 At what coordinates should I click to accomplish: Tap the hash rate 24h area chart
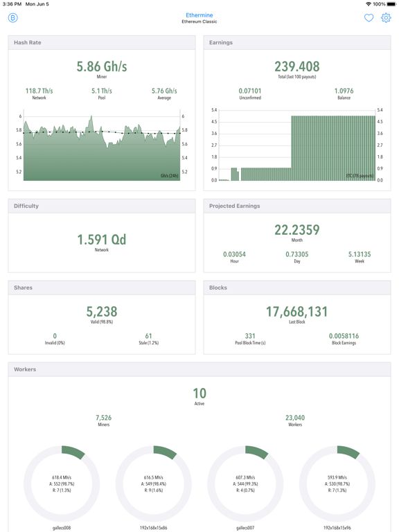pos(102,145)
